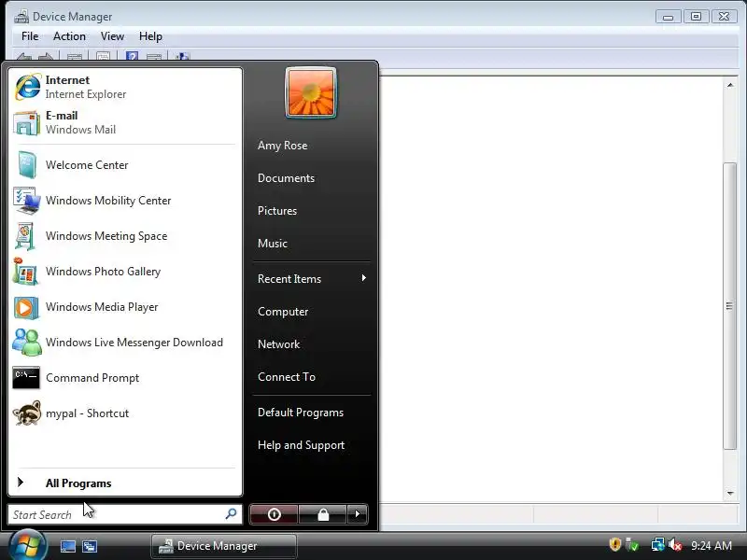Open the Music folder link
747x560 pixels.
273,244
